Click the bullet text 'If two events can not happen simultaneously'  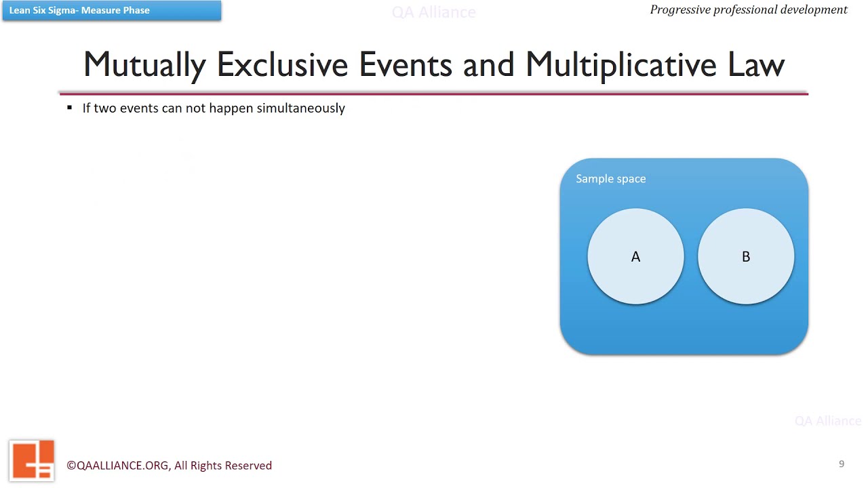[214, 108]
